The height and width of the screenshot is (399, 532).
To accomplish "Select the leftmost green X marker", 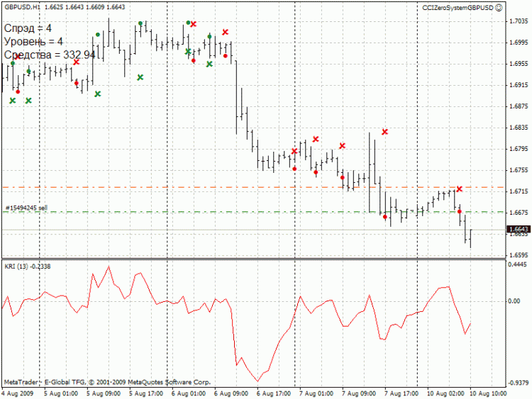I will click(x=13, y=101).
